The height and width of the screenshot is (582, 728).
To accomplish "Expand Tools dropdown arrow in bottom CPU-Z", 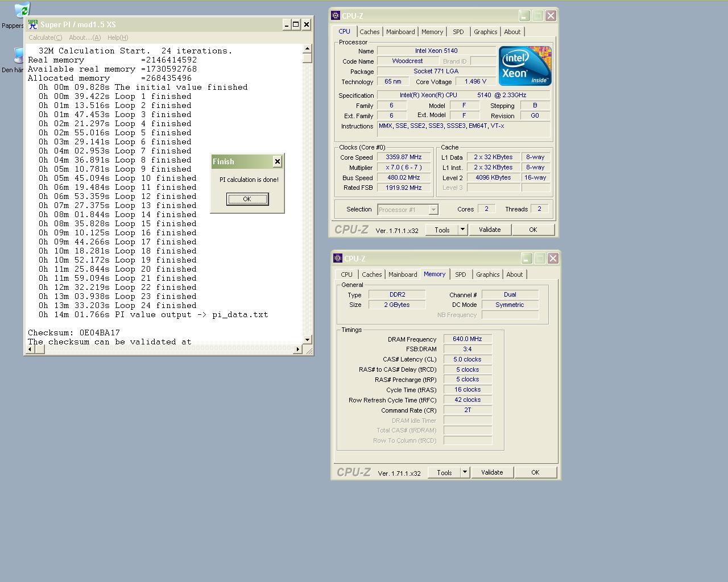I will (465, 472).
